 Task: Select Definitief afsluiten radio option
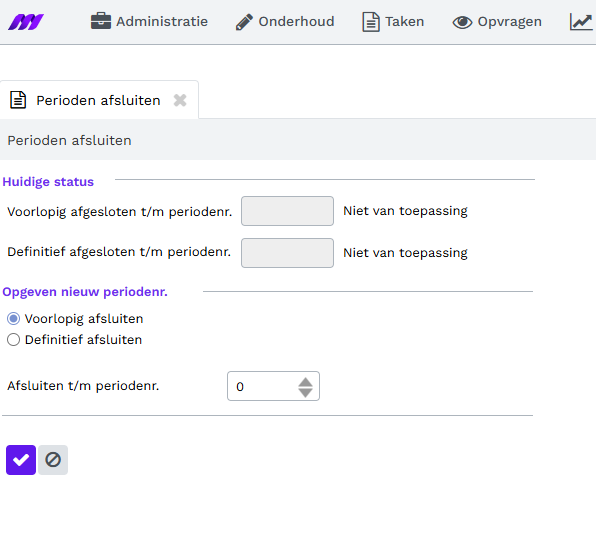click(x=13, y=339)
